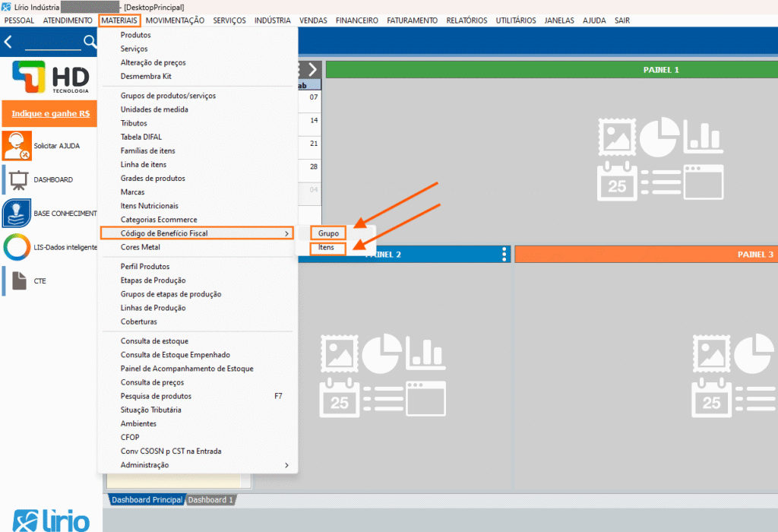Choose Pesquisa de produtos menu entry
This screenshot has width=778, height=532.
point(156,396)
